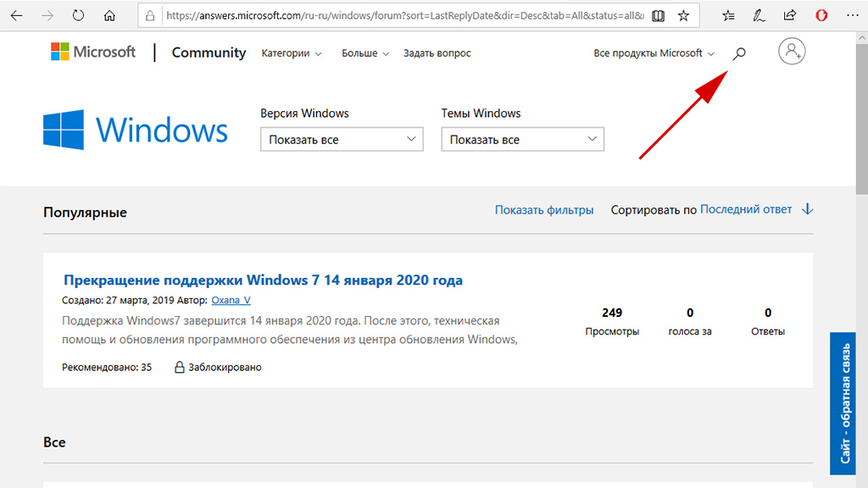Click the 0 Ответы count
Screen dimensions: 868x488
768,321
